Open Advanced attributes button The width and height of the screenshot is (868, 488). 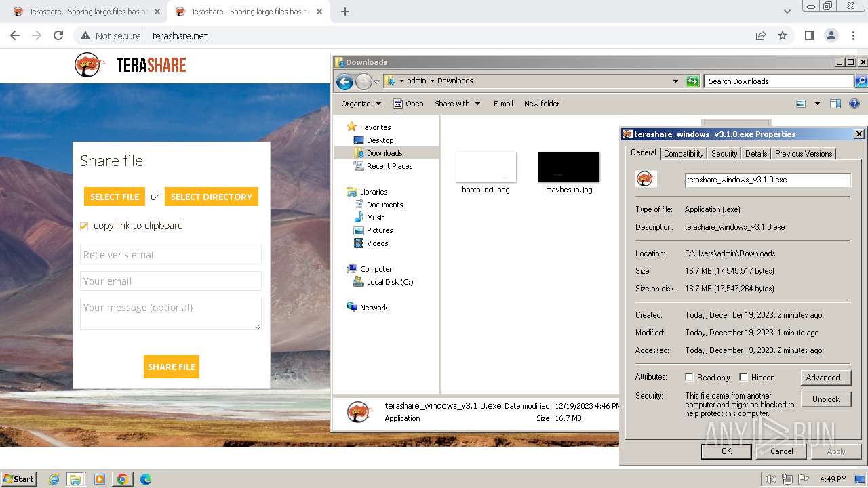pyautogui.click(x=826, y=378)
